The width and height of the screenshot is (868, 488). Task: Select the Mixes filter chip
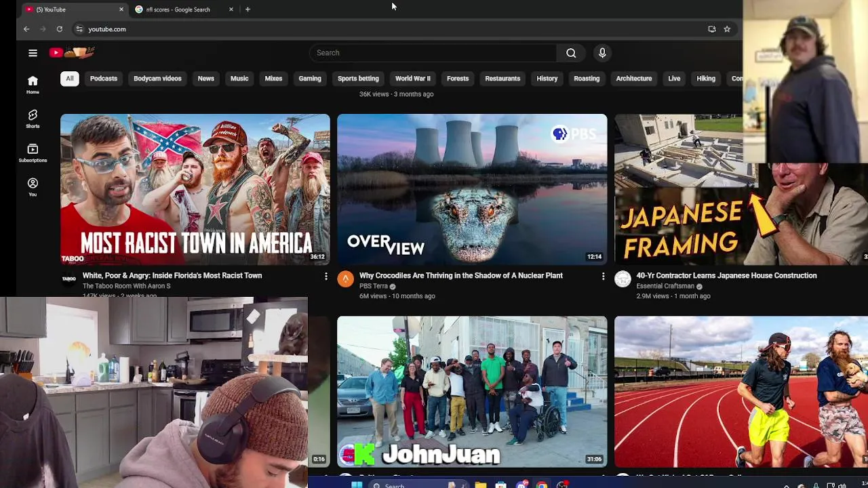273,79
